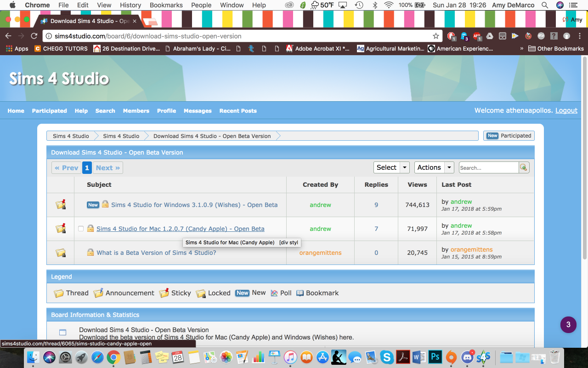Click the Next » page button
The height and width of the screenshot is (368, 588).
pos(108,168)
